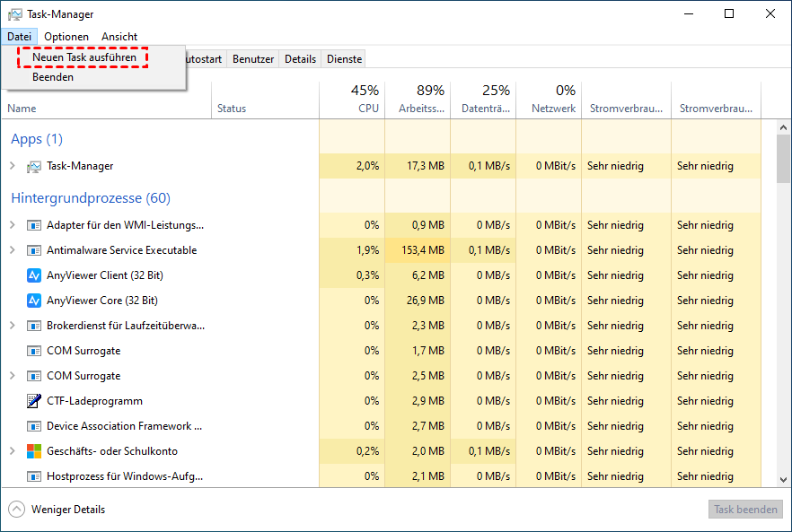Expand the Brokerdienst für Laufzeitüberwachung row
Image resolution: width=792 pixels, height=532 pixels.
tap(13, 326)
